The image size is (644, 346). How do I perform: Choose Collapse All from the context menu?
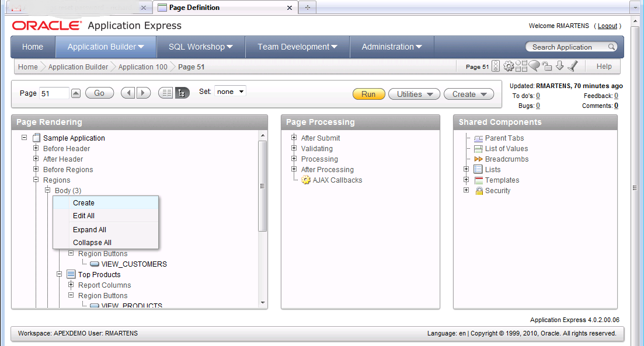(106, 242)
